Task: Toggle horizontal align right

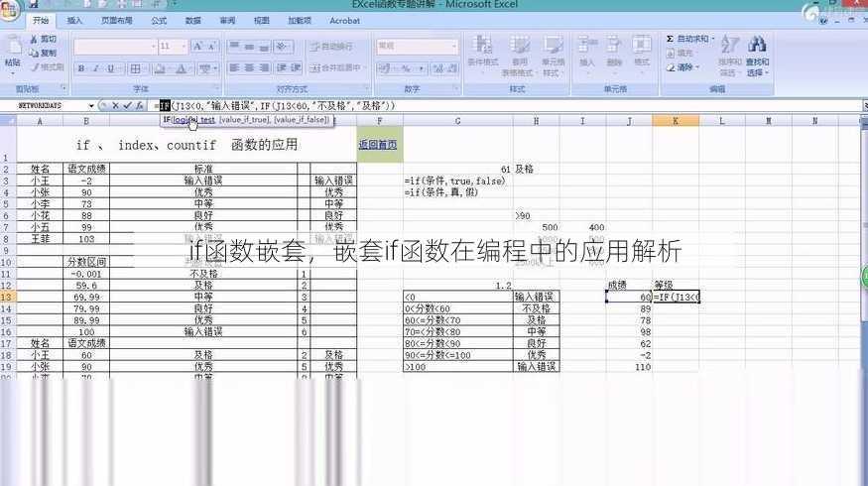Action: pyautogui.click(x=264, y=67)
